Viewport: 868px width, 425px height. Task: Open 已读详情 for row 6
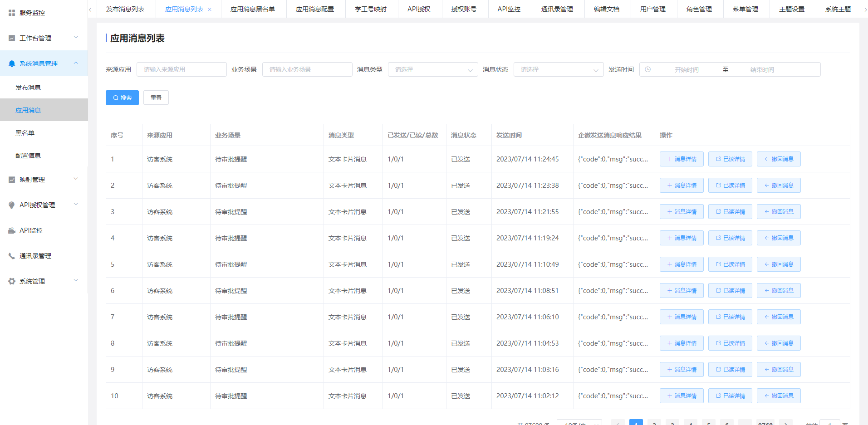(730, 291)
